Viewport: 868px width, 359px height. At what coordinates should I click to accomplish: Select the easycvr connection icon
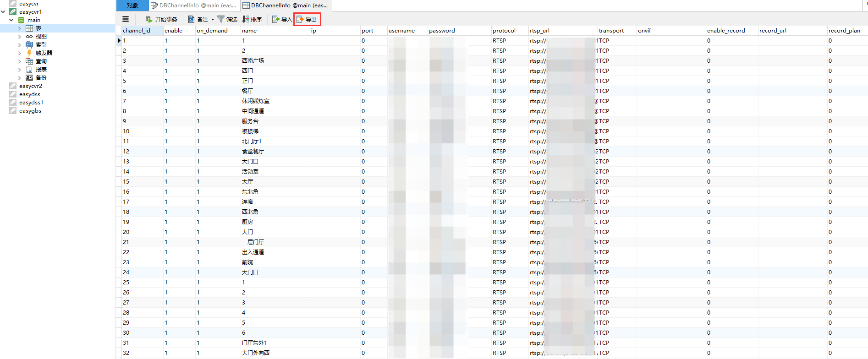pos(13,4)
